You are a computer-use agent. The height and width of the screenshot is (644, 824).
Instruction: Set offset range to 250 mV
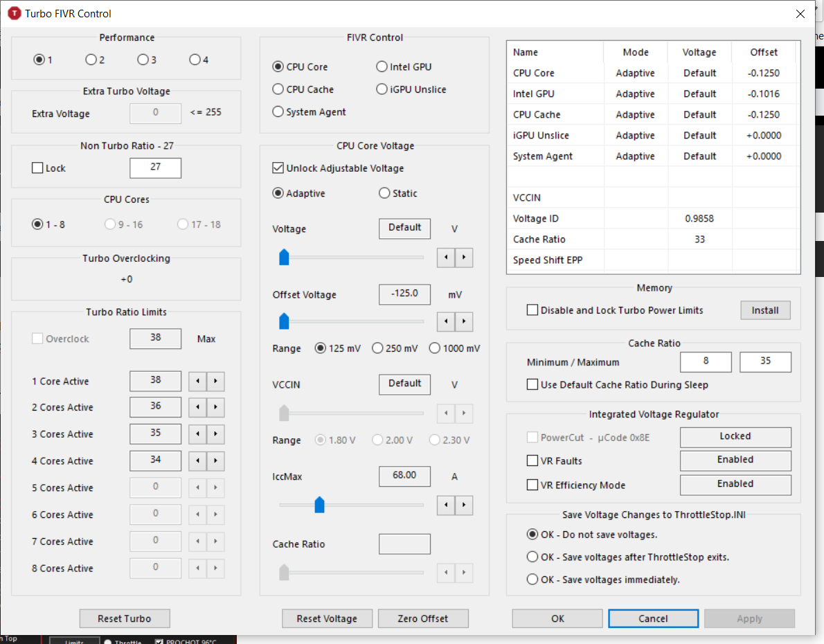395,348
